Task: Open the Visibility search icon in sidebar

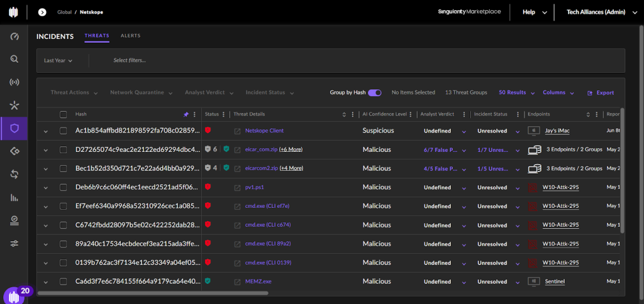Action: (x=14, y=60)
